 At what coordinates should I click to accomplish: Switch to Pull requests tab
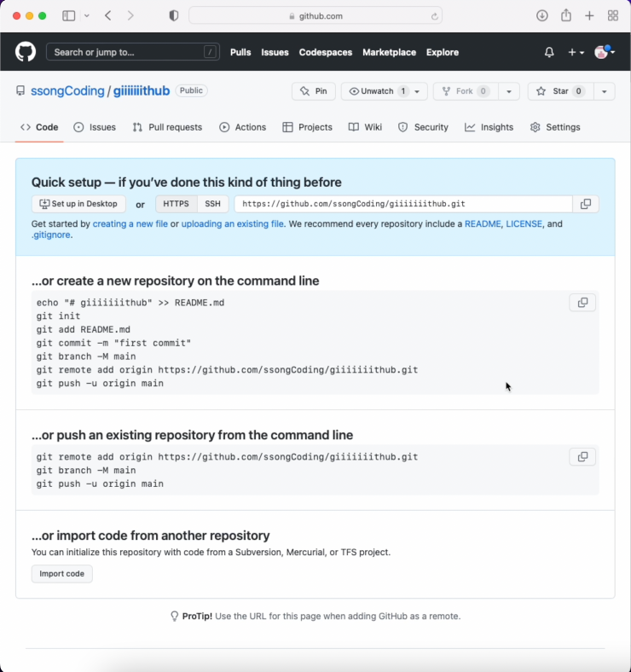coord(167,127)
